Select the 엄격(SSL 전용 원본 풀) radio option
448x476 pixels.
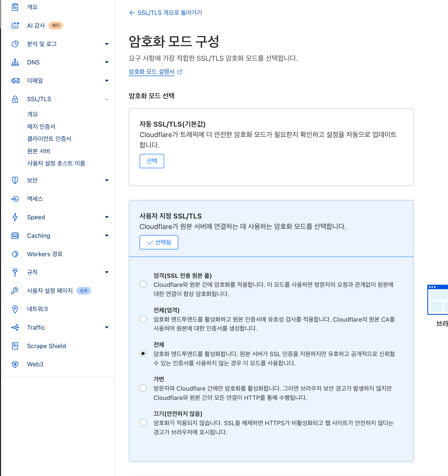click(x=143, y=284)
